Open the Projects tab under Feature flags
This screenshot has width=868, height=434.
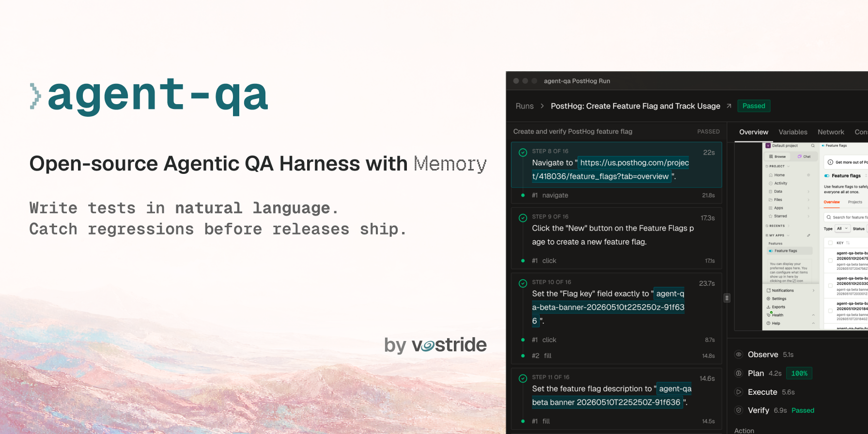click(855, 202)
